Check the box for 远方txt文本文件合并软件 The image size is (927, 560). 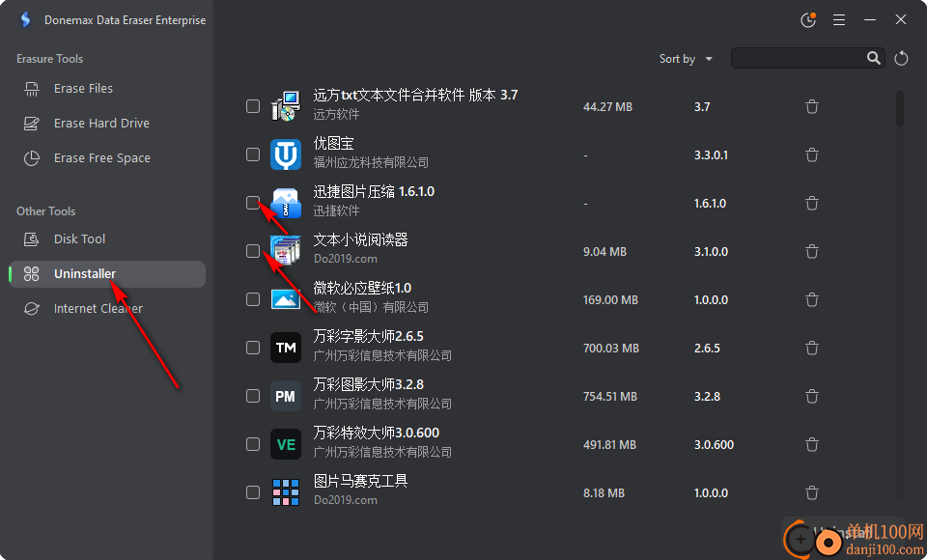(x=253, y=106)
